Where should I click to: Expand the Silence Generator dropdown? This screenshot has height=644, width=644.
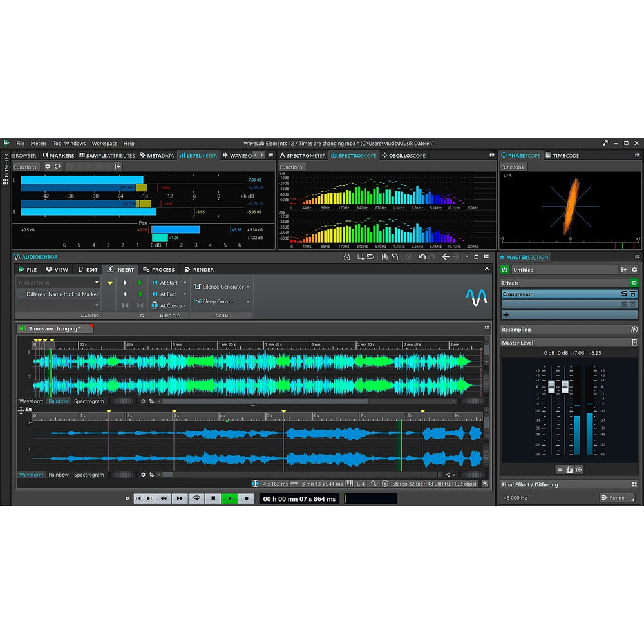pyautogui.click(x=248, y=287)
